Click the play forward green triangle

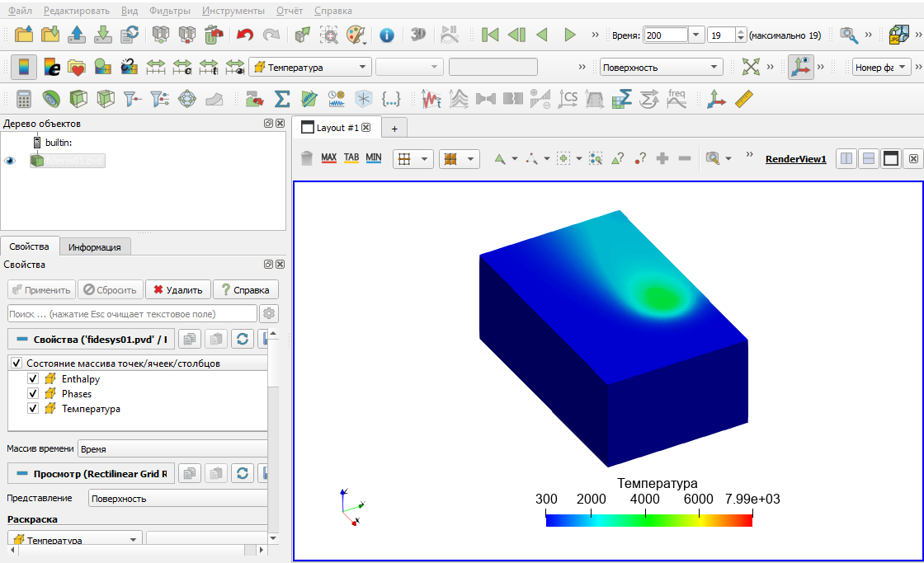coord(569,35)
